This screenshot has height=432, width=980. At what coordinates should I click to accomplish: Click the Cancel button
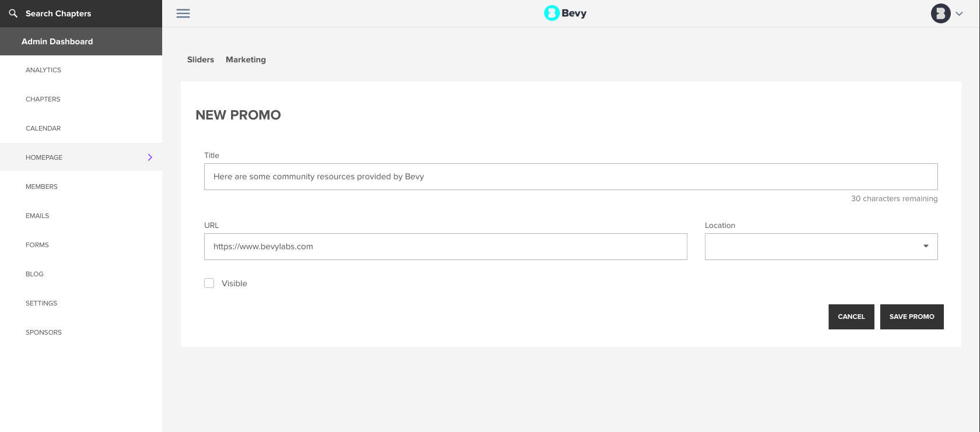point(851,317)
